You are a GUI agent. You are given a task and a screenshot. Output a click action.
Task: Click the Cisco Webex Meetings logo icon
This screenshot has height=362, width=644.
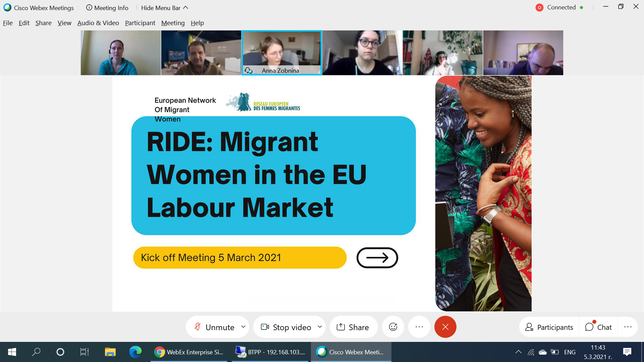pyautogui.click(x=7, y=7)
